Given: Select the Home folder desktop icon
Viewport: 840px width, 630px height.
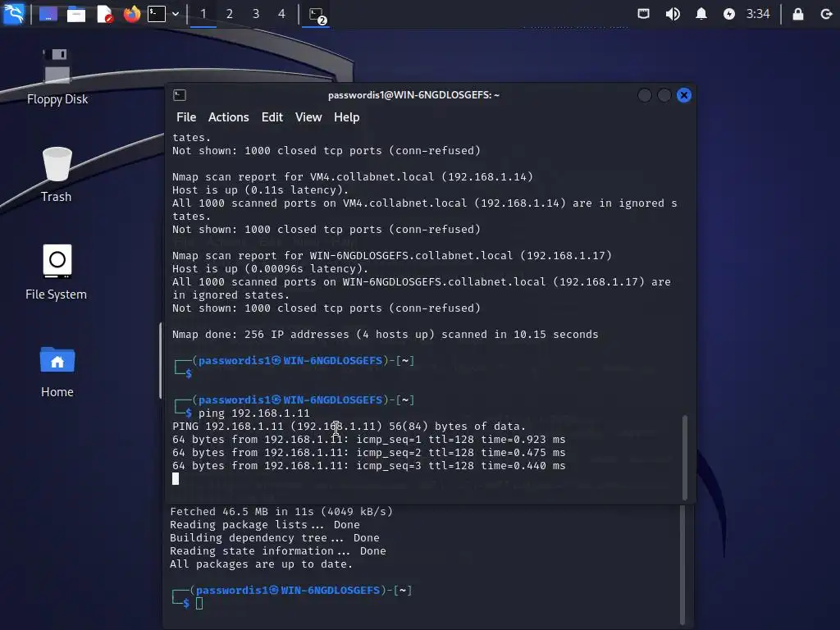Looking at the screenshot, I should (x=57, y=372).
